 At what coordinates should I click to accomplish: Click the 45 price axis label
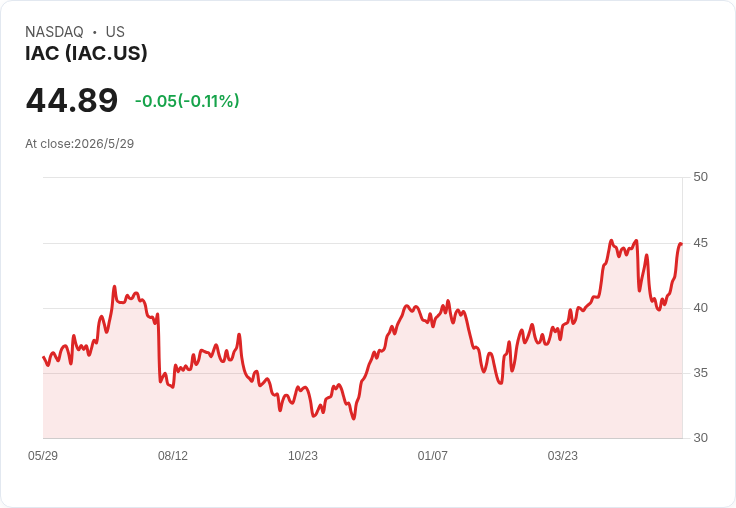[x=700, y=243]
